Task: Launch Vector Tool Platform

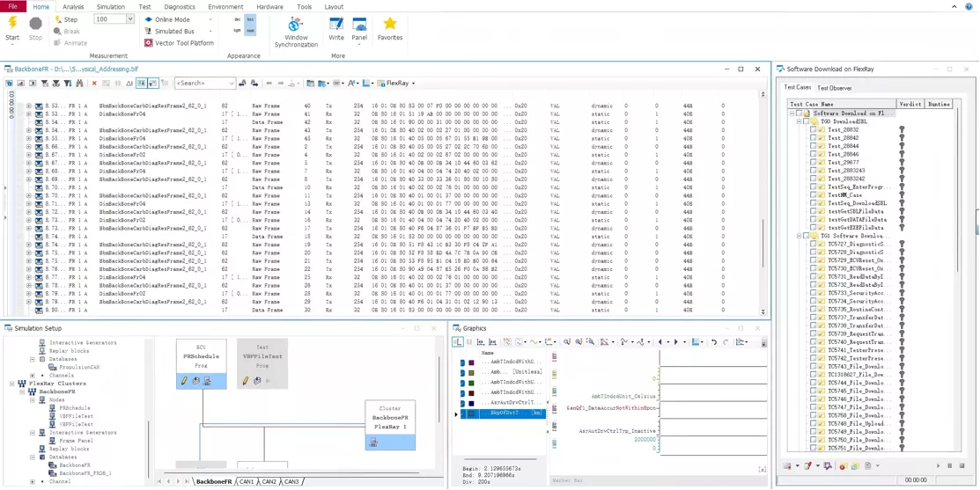Action: pyautogui.click(x=180, y=43)
